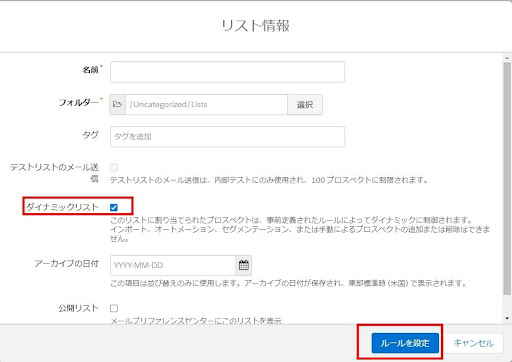Click the 公開リスト label text
512x362 pixels.
[x=78, y=308]
